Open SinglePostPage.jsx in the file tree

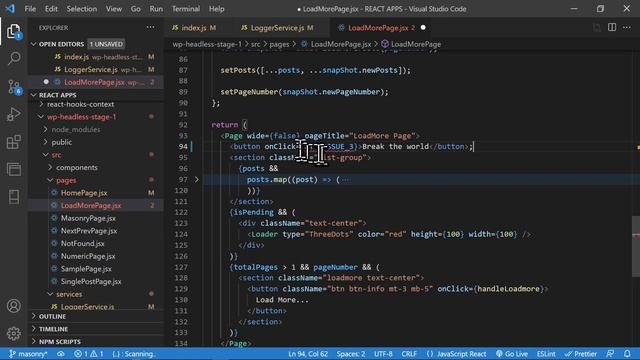pos(91,281)
